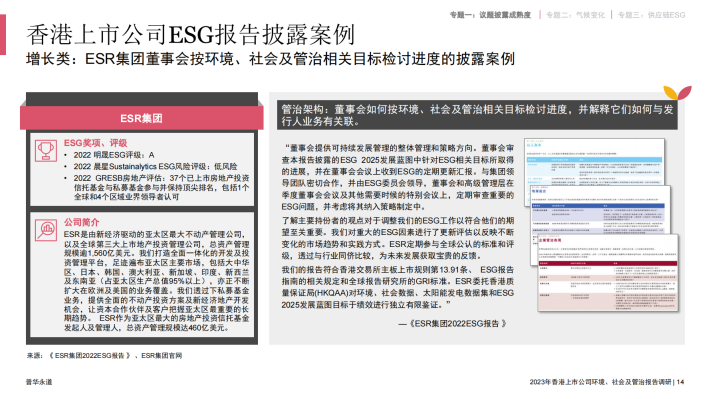Screen dimensions: 710x399
Task: Switch to the 专题二：气候变化 tab
Action: [576, 15]
